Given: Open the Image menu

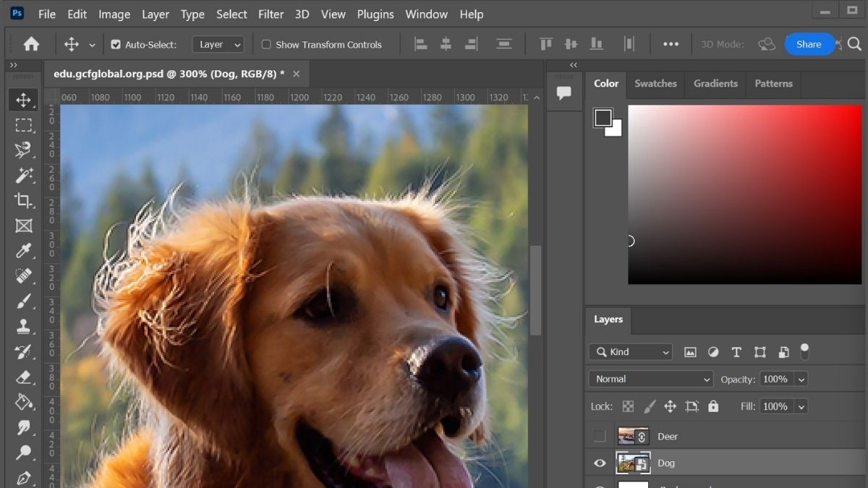Looking at the screenshot, I should click(x=114, y=14).
